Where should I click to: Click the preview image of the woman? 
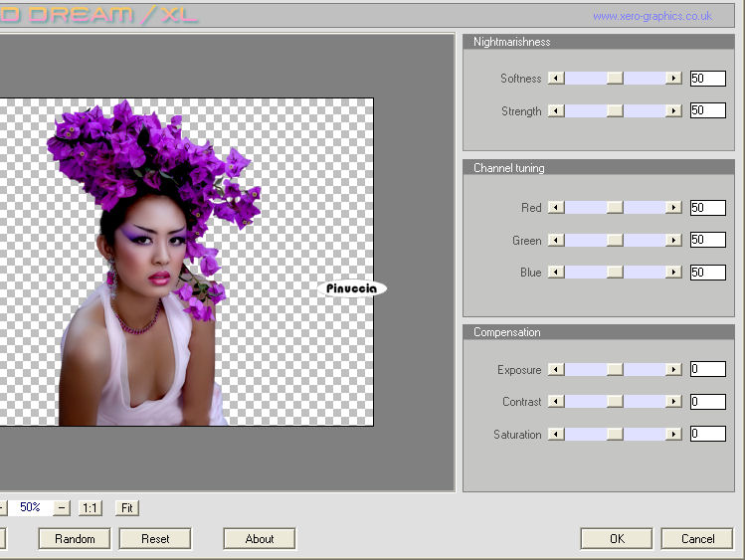coord(186,262)
